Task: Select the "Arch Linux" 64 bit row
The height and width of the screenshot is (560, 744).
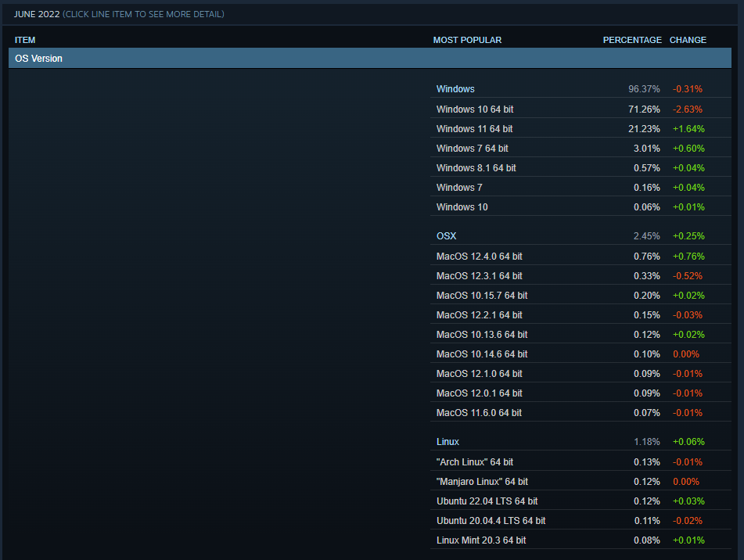Action: click(x=580, y=462)
